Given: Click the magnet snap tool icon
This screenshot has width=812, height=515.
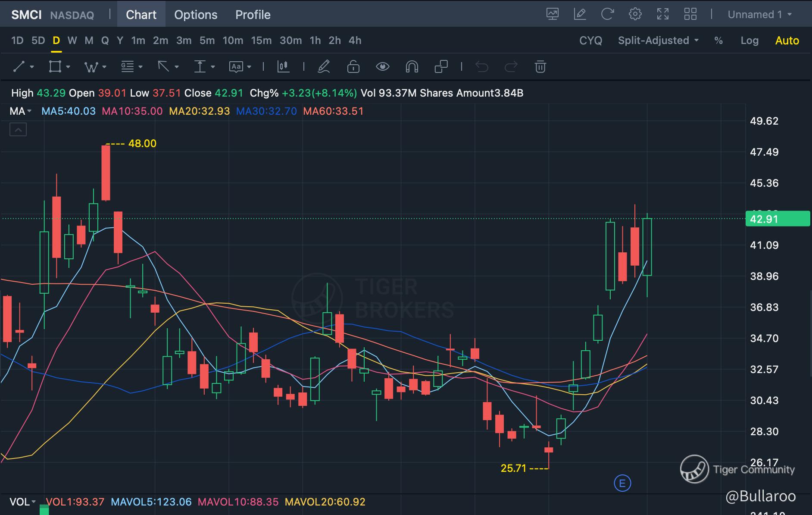Looking at the screenshot, I should tap(412, 67).
